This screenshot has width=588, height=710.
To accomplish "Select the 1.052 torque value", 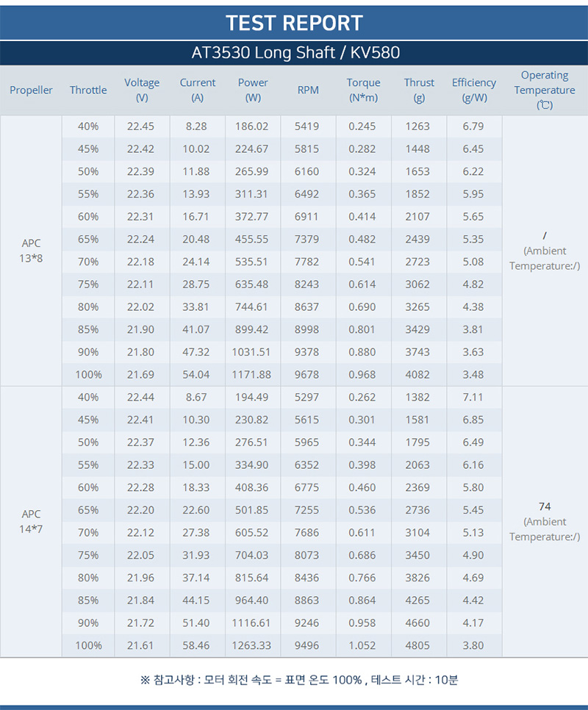I will click(362, 645).
